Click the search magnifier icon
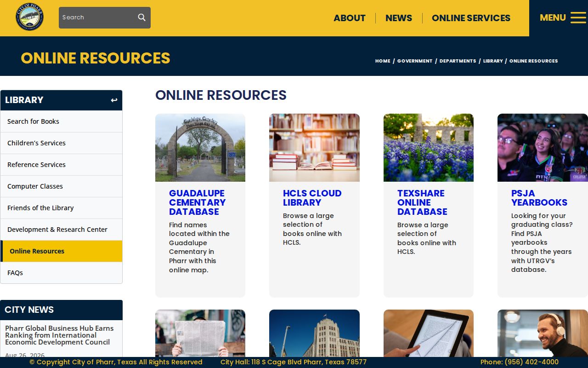Screen dimensions: 588x368 [x=141, y=17]
